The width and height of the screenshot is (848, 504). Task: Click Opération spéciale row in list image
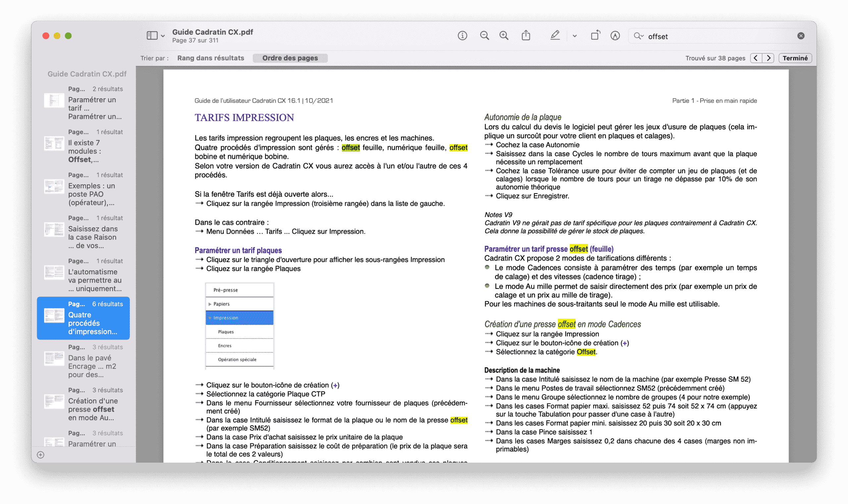click(x=239, y=360)
